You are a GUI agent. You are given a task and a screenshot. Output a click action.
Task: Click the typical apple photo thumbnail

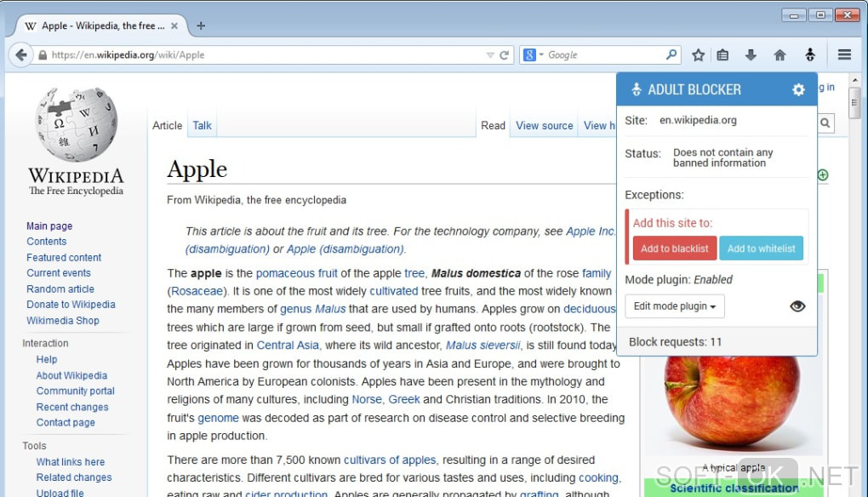pyautogui.click(x=732, y=401)
